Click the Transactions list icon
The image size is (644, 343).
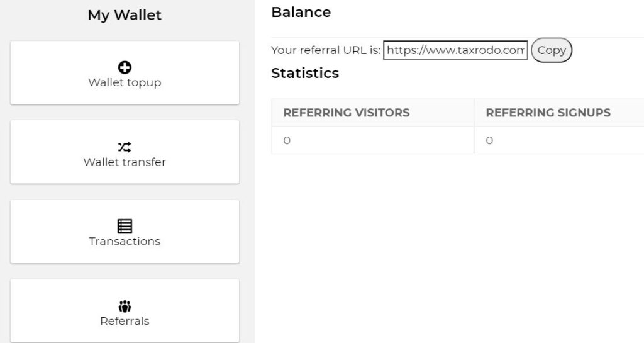pos(125,227)
